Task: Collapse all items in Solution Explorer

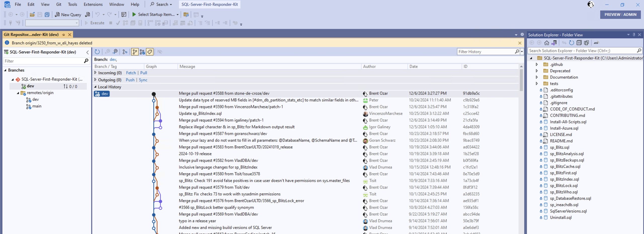Action: (x=579, y=43)
